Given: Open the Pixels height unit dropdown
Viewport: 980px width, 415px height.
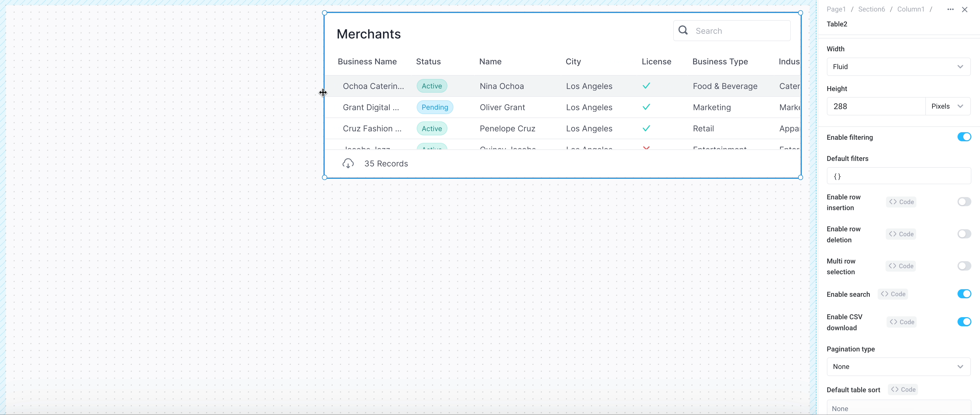Looking at the screenshot, I should [947, 106].
